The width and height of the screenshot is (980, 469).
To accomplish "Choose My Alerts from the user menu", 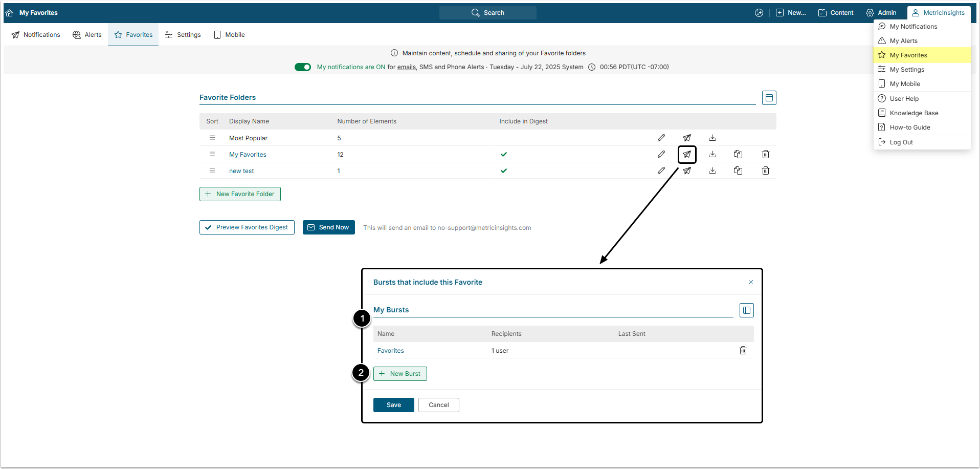I will coord(922,41).
